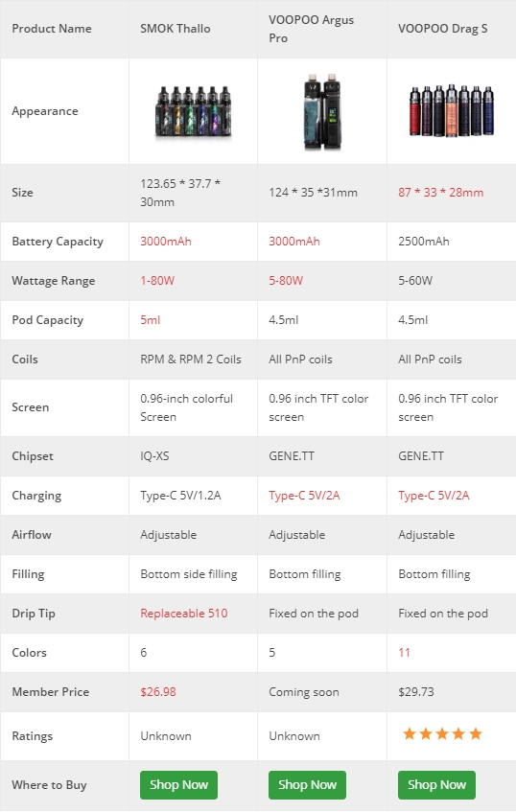Select the VOOPOO Drag S column header
This screenshot has width=516, height=812.
pos(442,29)
